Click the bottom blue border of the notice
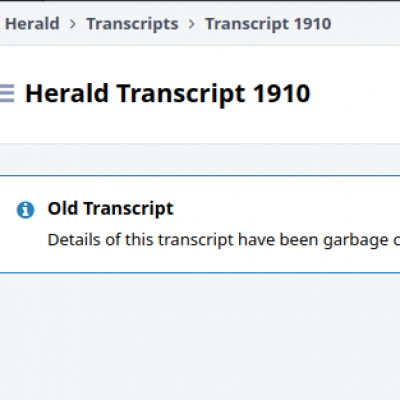The height and width of the screenshot is (400, 400). coord(200,273)
